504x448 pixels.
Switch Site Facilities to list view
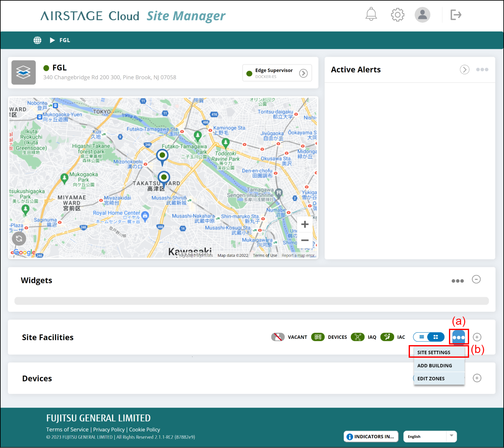421,337
